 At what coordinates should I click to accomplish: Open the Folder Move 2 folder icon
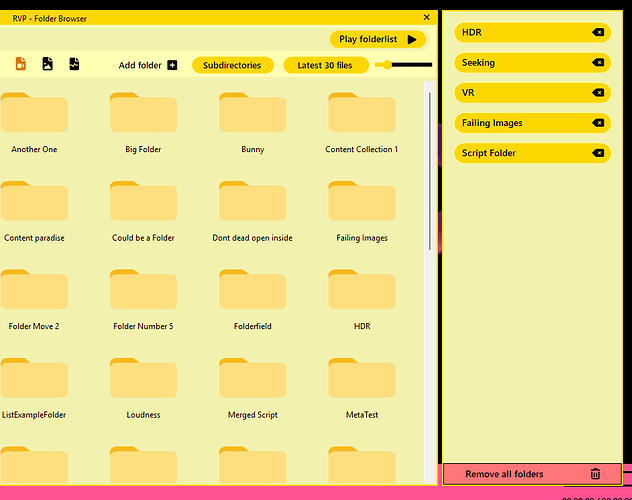(34, 289)
